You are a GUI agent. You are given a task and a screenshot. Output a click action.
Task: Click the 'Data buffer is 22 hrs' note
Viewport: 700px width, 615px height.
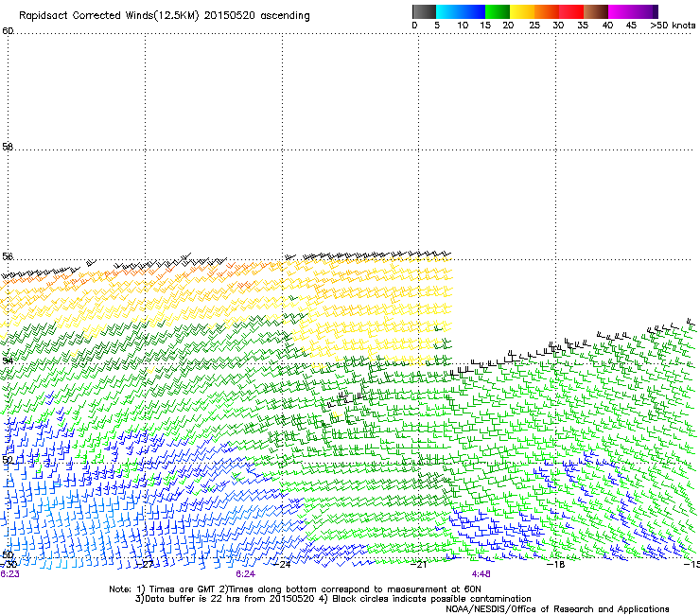[333, 599]
